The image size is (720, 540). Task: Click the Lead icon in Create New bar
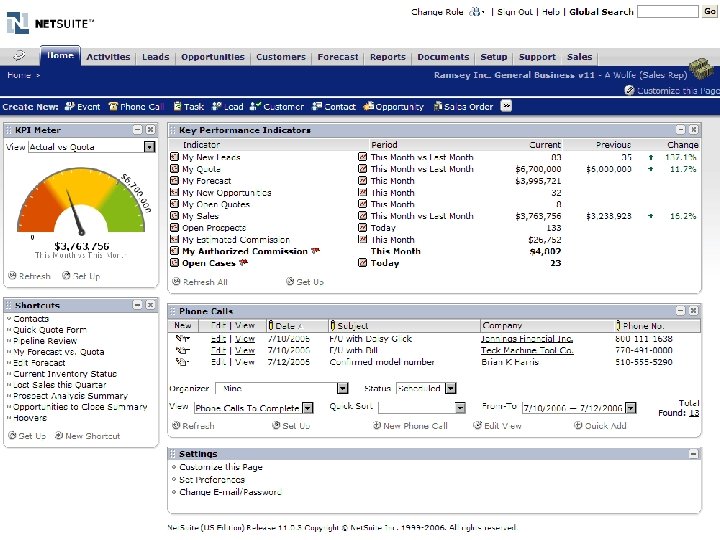point(217,107)
